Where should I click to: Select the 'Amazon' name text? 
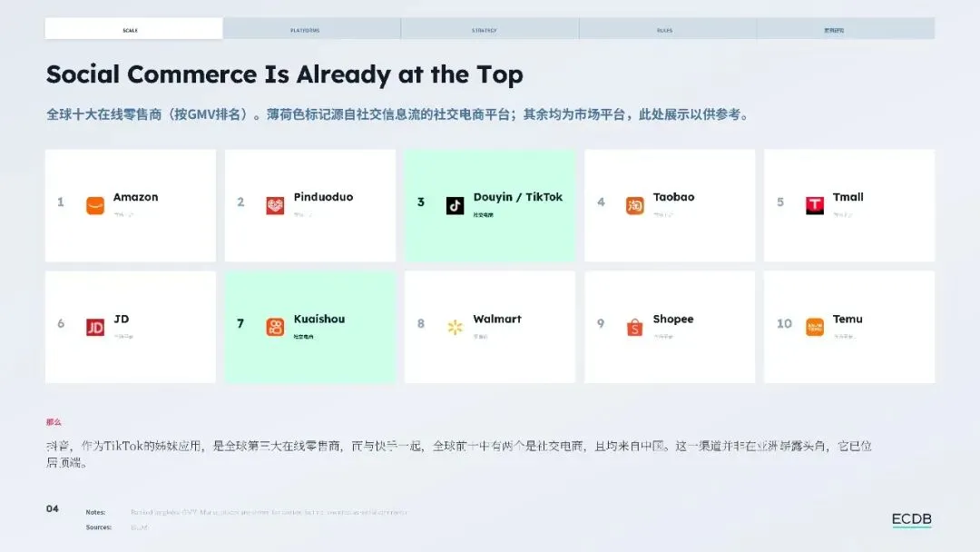coord(135,197)
